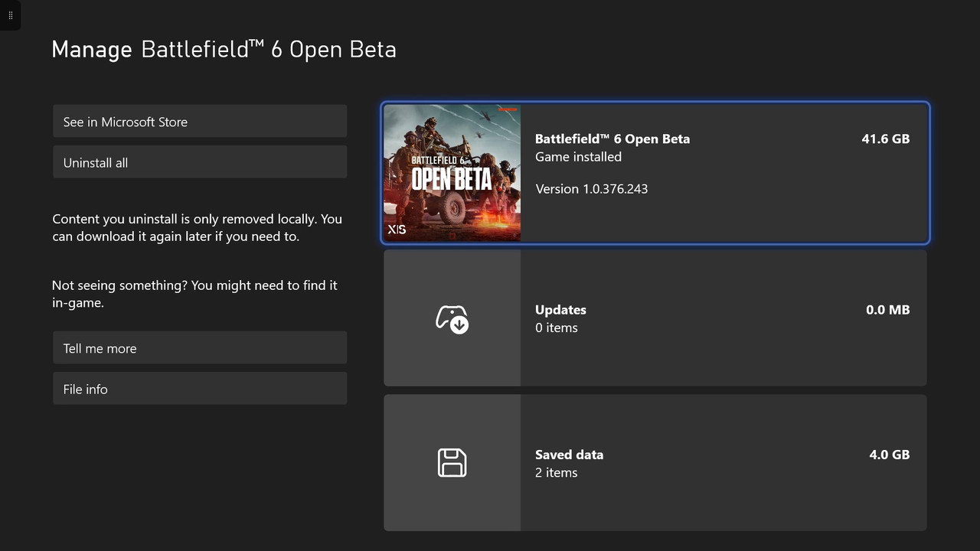Open the Updates label in the list

pos(560,309)
